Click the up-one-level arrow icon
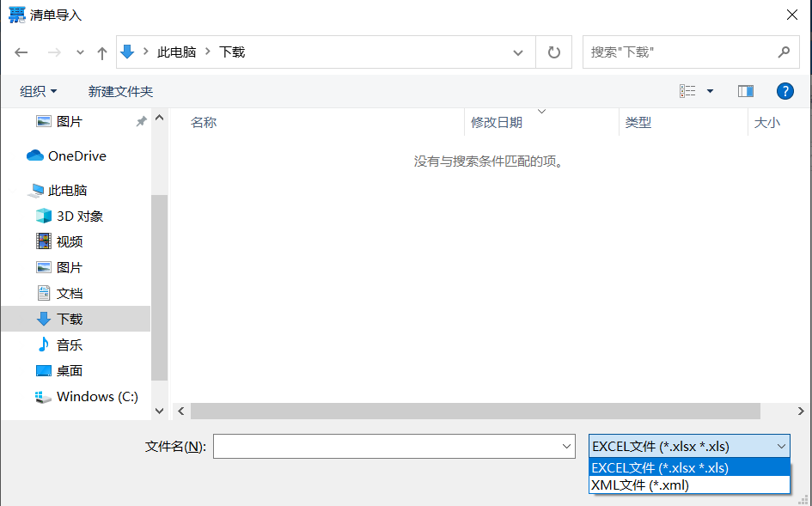Image resolution: width=812 pixels, height=506 pixels. [102, 52]
